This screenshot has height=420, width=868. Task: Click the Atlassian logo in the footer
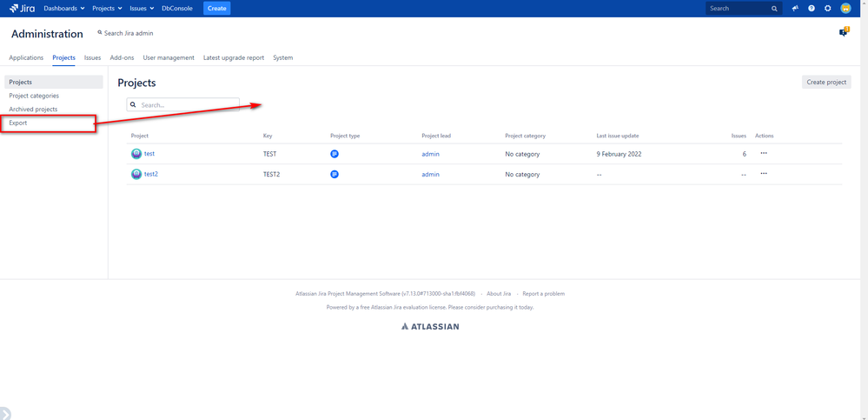click(x=430, y=326)
